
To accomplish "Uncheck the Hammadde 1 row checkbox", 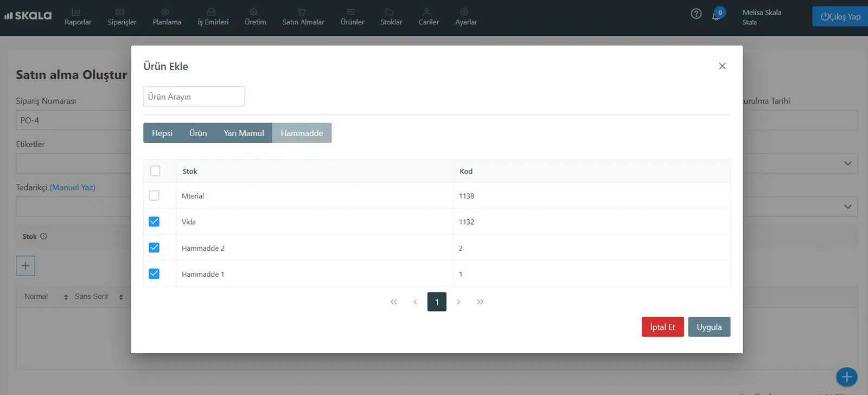I will [154, 273].
